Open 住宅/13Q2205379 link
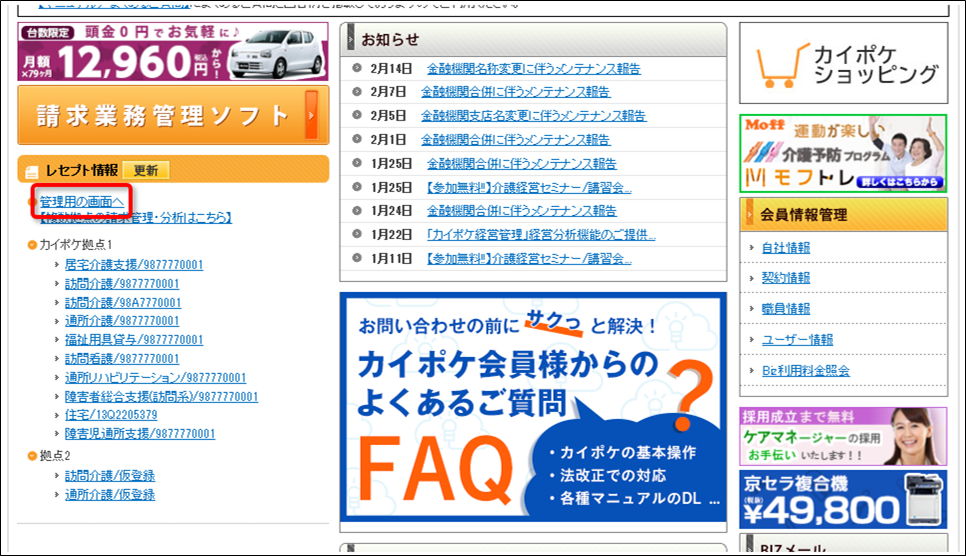The image size is (966, 556). tap(111, 415)
